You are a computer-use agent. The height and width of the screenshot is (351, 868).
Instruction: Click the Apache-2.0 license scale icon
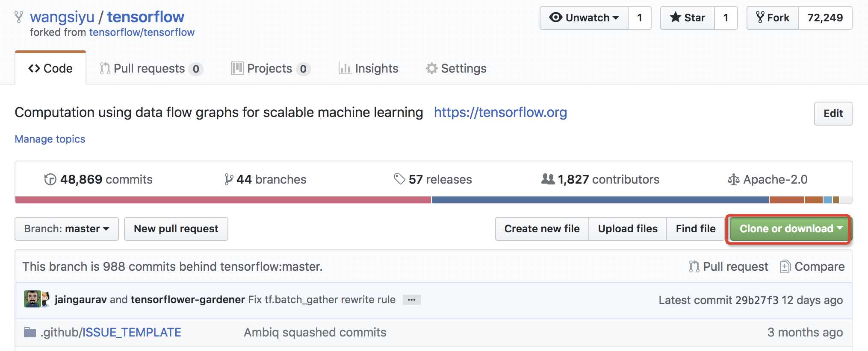pos(733,179)
